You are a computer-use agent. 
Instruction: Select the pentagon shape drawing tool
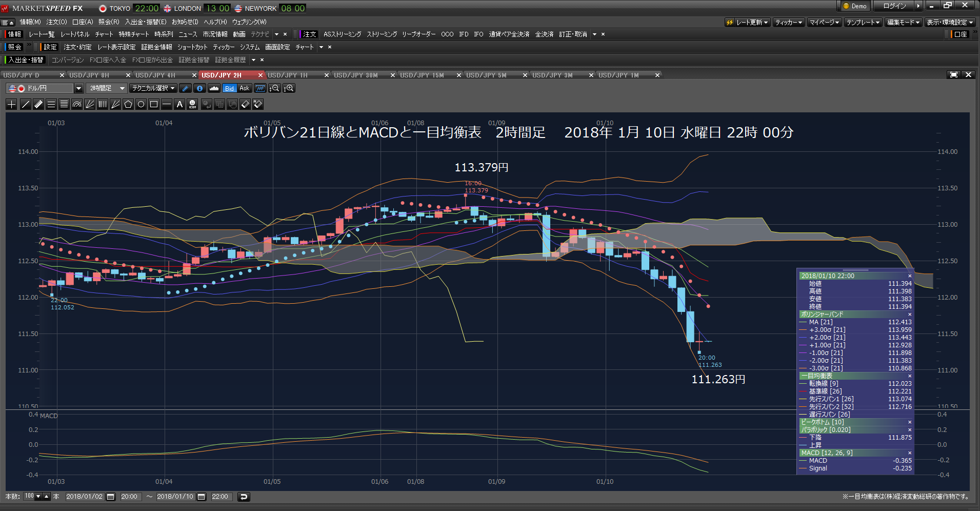click(x=128, y=104)
